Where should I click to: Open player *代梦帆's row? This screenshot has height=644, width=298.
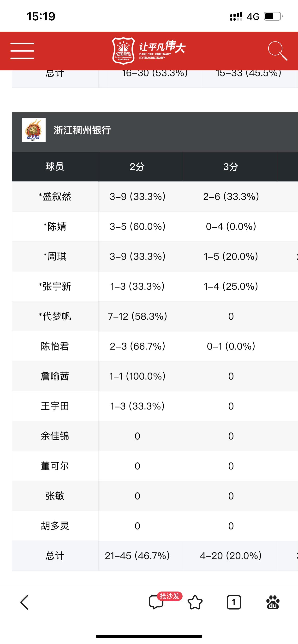(x=155, y=316)
